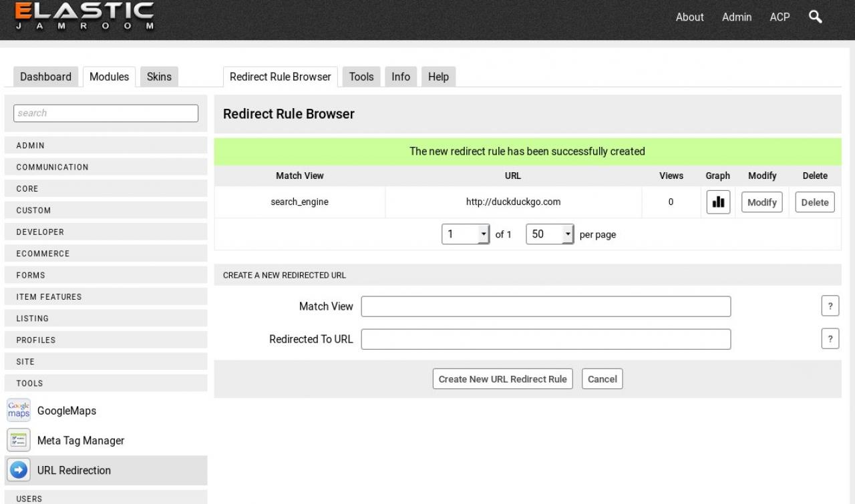Show help for Redirected To URL field

point(830,339)
